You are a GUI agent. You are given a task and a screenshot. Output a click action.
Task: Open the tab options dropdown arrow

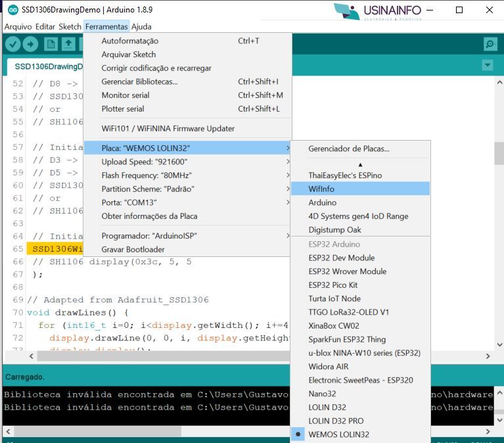(x=488, y=65)
